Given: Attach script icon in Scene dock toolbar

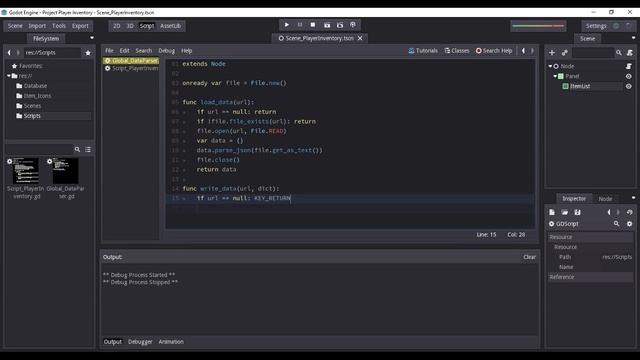Looking at the screenshot, I should [x=630, y=53].
